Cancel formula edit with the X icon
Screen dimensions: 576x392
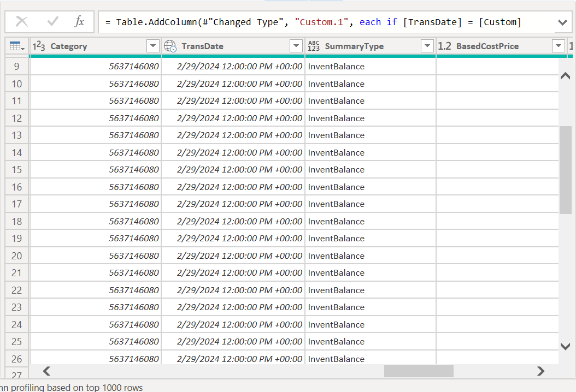(x=22, y=22)
